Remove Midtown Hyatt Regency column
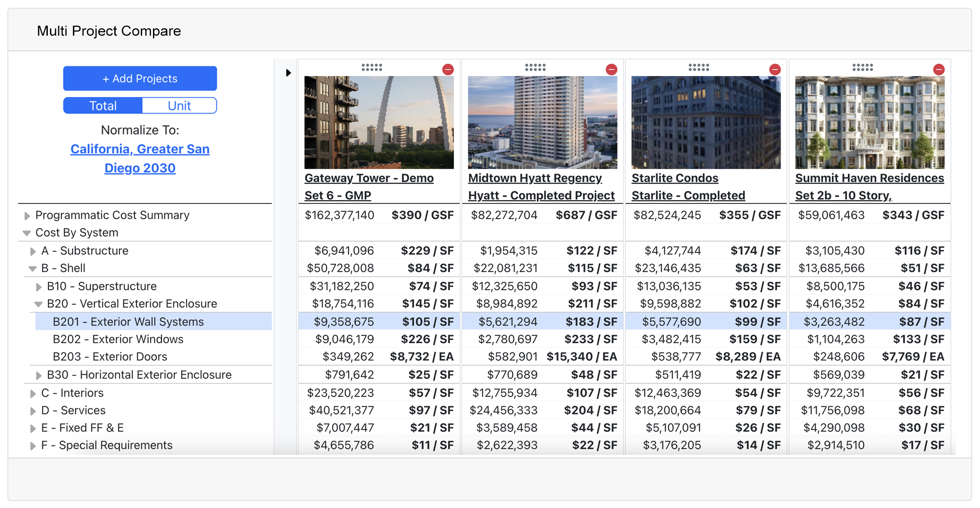980x508 pixels. (x=611, y=70)
